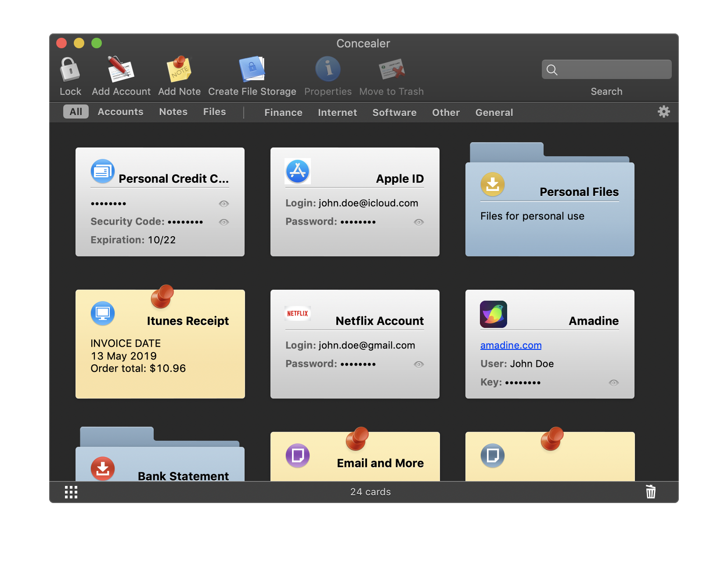The width and height of the screenshot is (728, 568).
Task: Show the Netflix Account password
Action: [x=419, y=364]
